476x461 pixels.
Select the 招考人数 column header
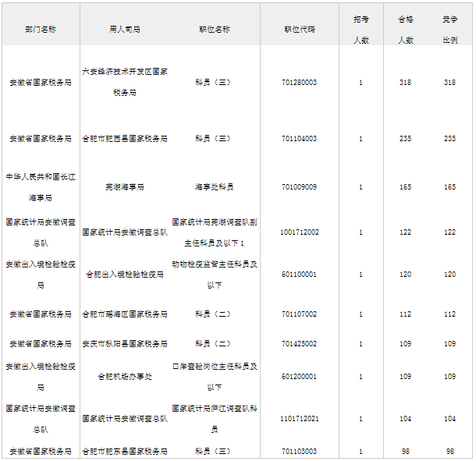[361, 28]
